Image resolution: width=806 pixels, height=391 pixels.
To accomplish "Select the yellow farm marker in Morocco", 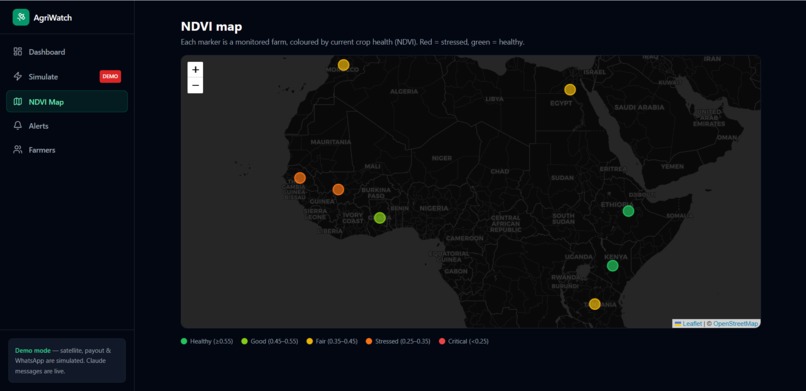I will point(343,65).
